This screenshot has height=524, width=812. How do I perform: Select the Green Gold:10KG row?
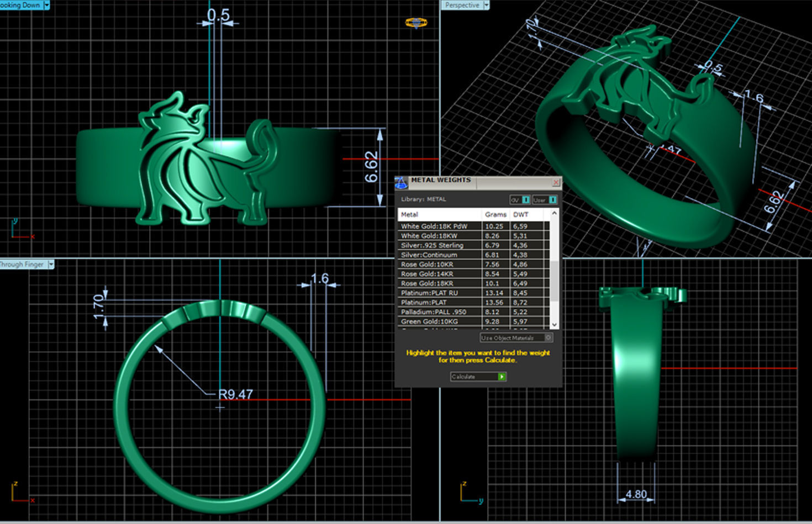474,321
